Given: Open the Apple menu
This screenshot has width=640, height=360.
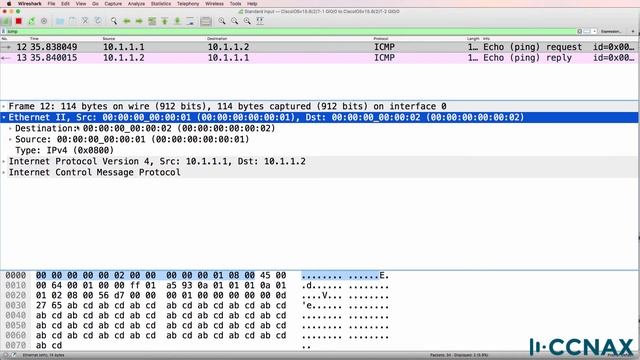Looking at the screenshot, I should (x=9, y=4).
